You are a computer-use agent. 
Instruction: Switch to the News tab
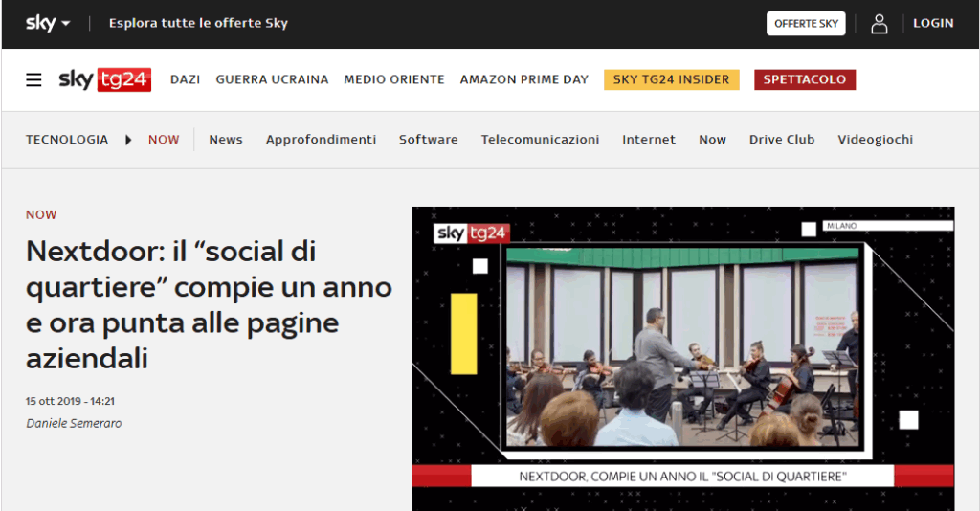pos(226,140)
